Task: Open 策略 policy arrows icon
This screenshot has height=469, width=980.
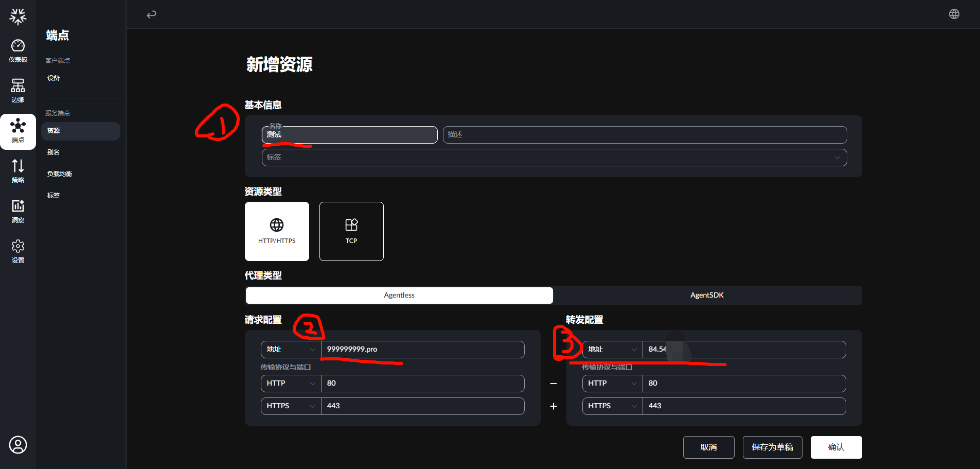Action: point(18,166)
